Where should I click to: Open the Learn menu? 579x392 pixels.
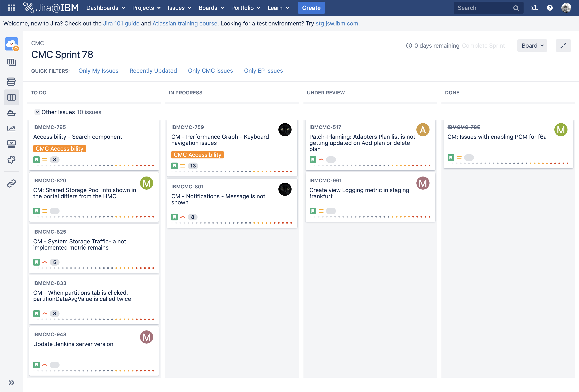(278, 8)
